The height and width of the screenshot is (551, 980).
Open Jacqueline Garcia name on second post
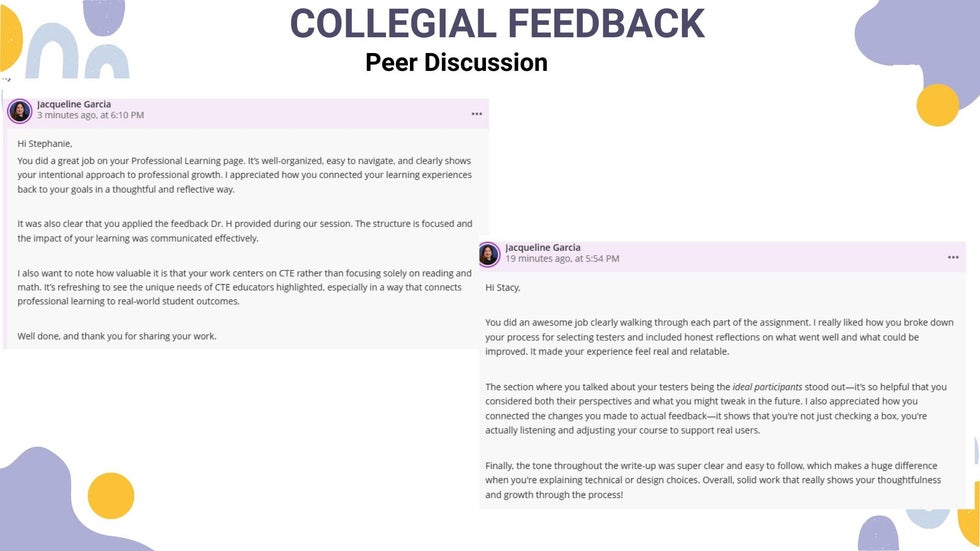point(542,247)
